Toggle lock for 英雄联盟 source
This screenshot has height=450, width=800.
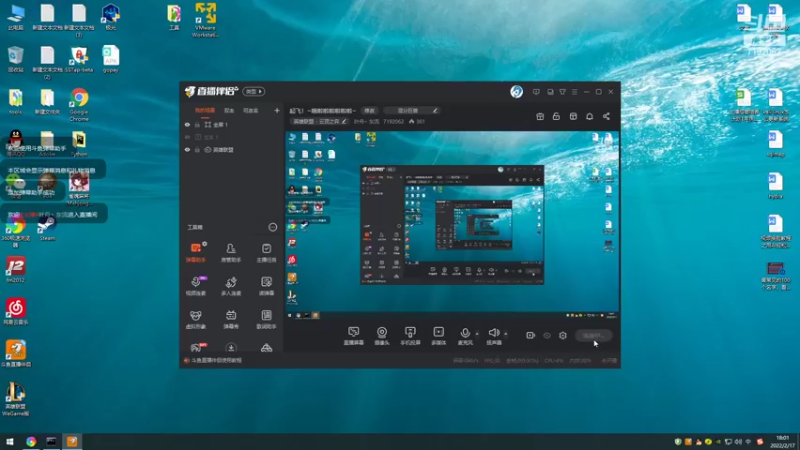197,150
